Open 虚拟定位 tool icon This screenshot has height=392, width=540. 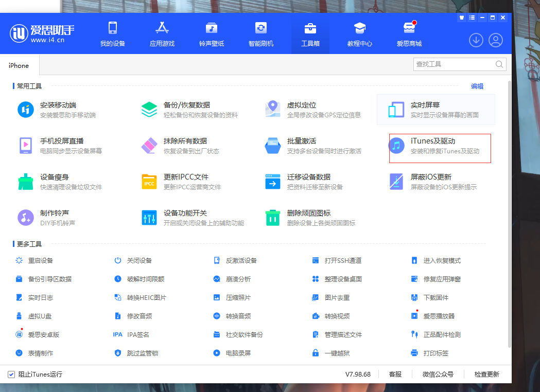[x=273, y=110]
